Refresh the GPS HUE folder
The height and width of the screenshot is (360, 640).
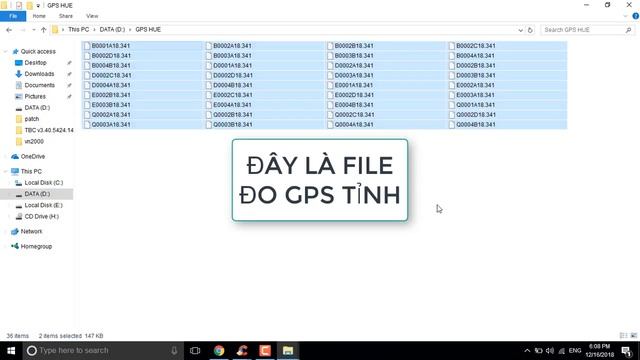(x=530, y=30)
